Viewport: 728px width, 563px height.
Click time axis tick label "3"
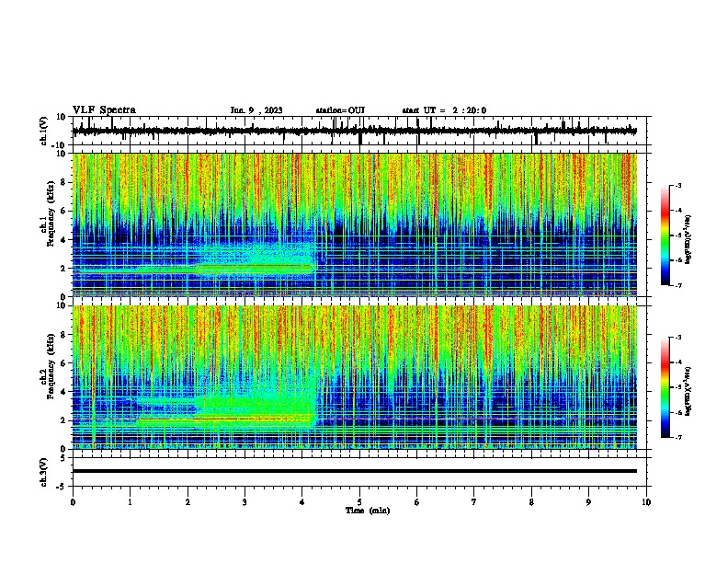pos(245,502)
